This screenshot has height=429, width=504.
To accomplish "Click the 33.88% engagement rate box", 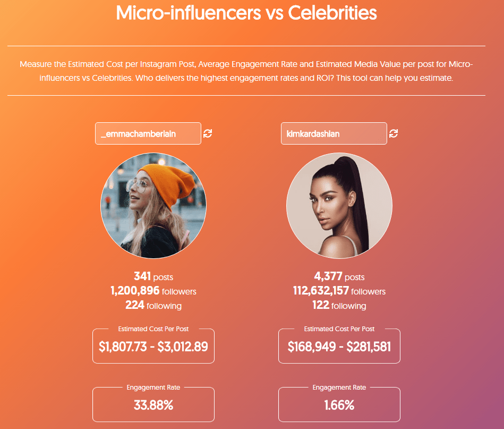I will pos(153,405).
